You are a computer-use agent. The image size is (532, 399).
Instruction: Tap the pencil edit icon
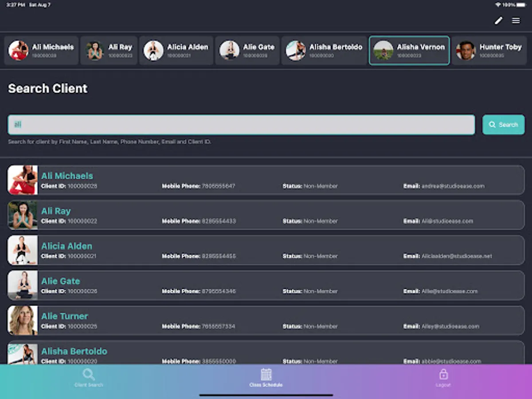499,20
